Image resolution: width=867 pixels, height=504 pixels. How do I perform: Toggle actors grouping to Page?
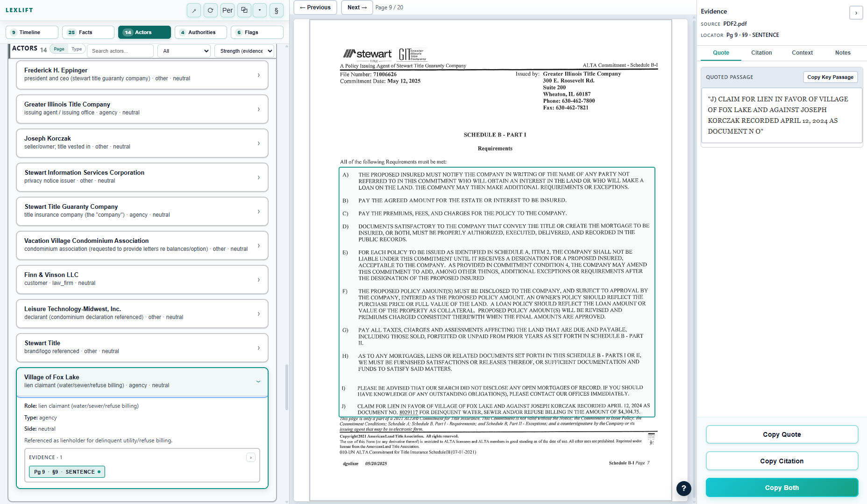[59, 49]
